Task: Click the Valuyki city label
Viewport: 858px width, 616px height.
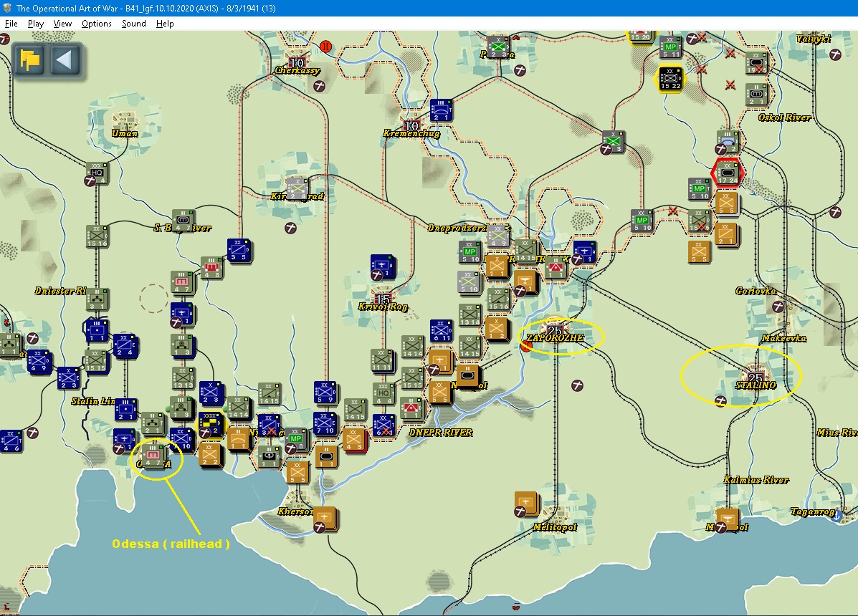Action: point(813,38)
